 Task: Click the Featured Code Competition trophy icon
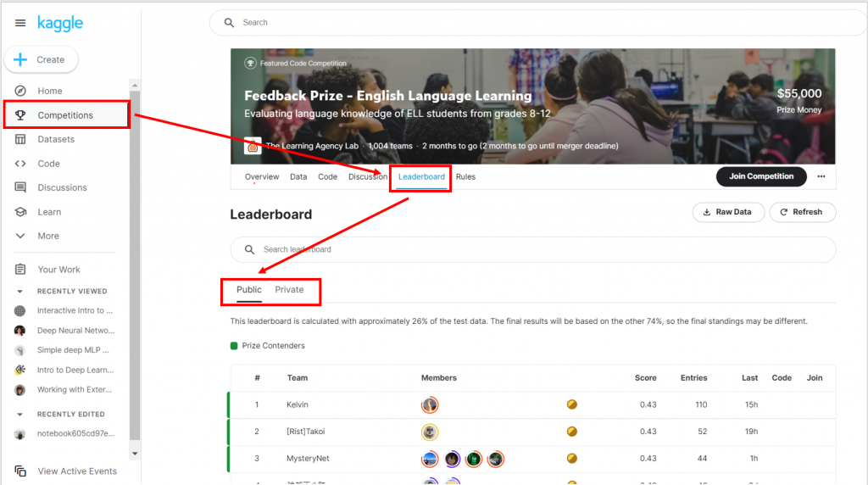(x=250, y=63)
